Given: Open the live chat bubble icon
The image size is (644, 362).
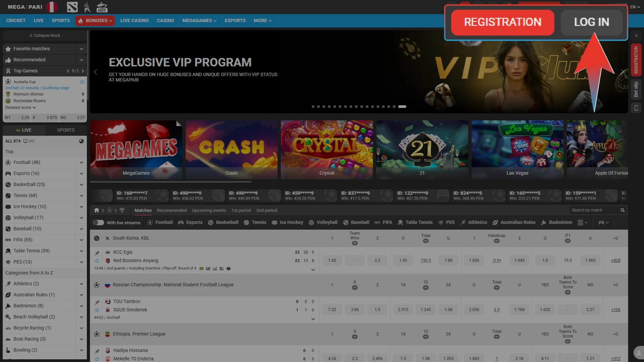Looking at the screenshot, I should (x=638, y=352).
